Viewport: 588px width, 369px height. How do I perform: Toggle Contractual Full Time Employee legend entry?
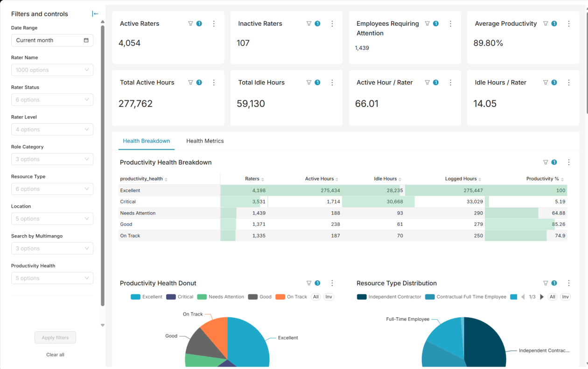tap(466, 297)
